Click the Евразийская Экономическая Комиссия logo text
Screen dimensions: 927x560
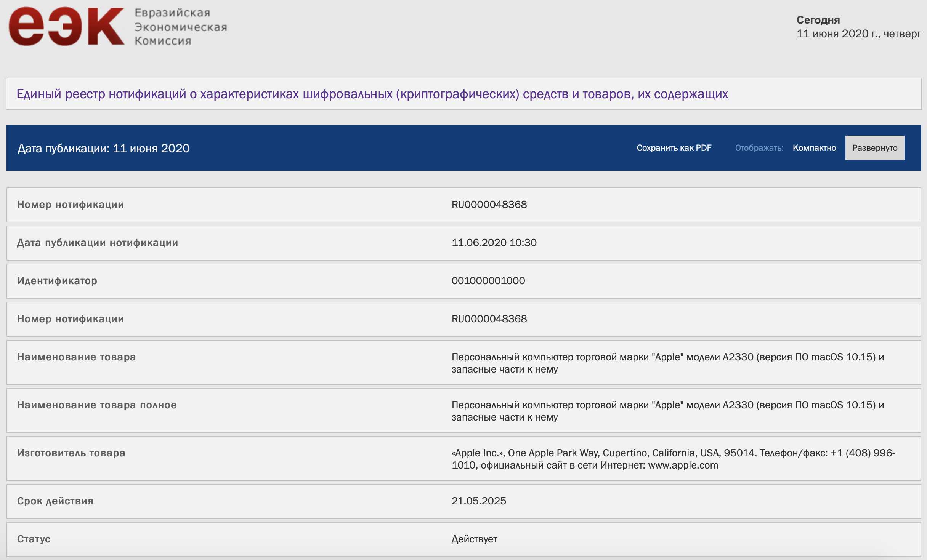pyautogui.click(x=180, y=27)
